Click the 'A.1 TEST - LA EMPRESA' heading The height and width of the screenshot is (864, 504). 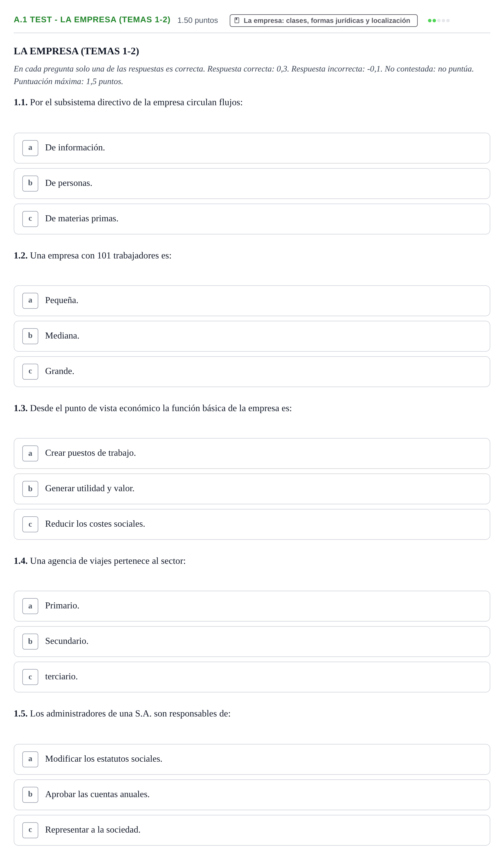[x=92, y=19]
